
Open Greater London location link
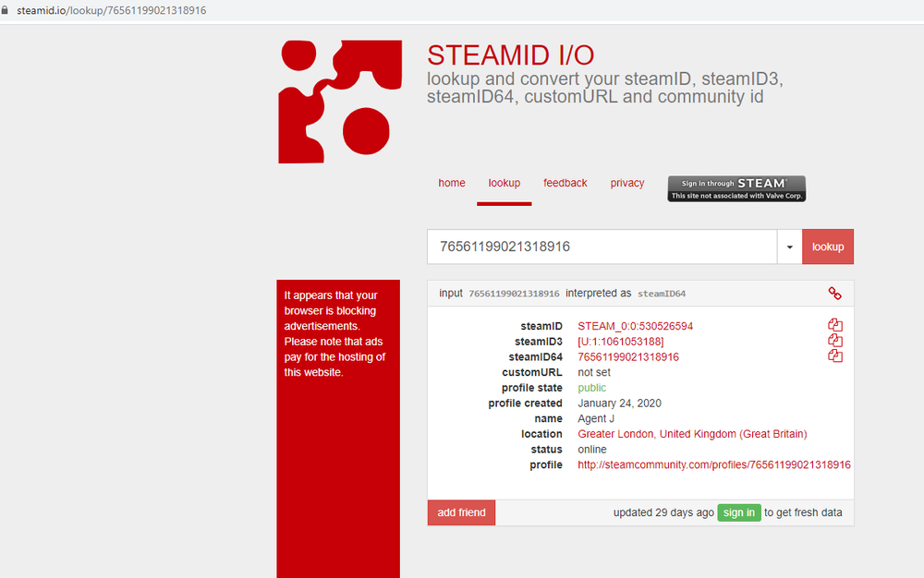[x=692, y=434]
